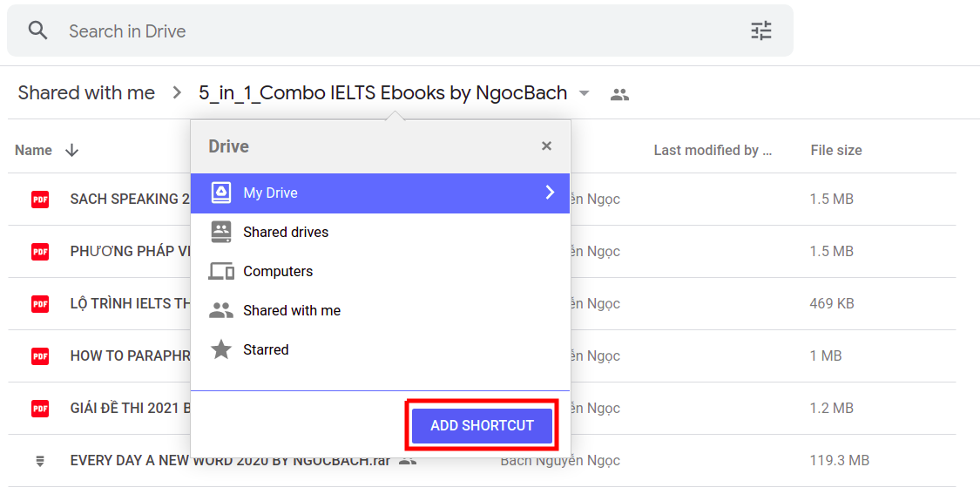The width and height of the screenshot is (980, 501).
Task: Click the ADD SHORTCUT button
Action: (x=482, y=425)
